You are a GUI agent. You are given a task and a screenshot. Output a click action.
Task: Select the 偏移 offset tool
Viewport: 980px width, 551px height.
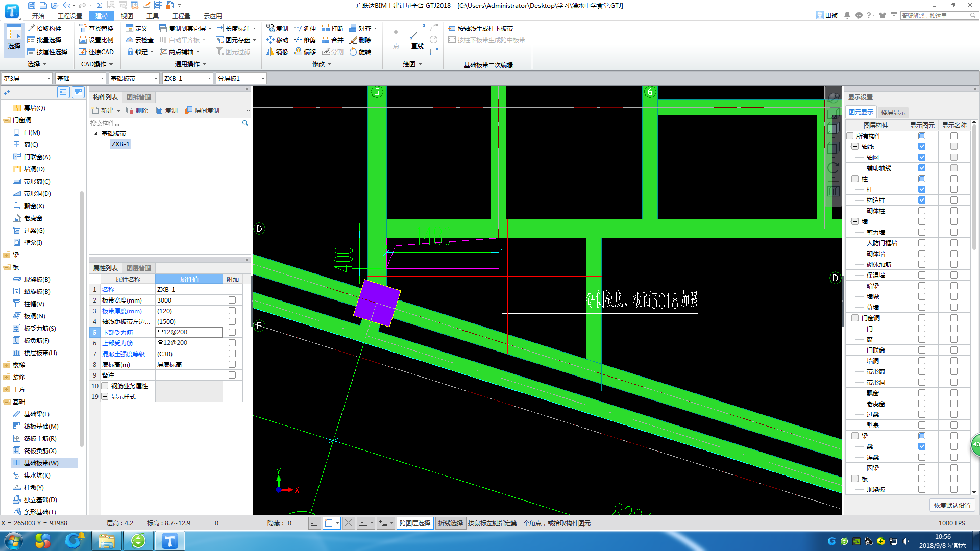pos(305,52)
